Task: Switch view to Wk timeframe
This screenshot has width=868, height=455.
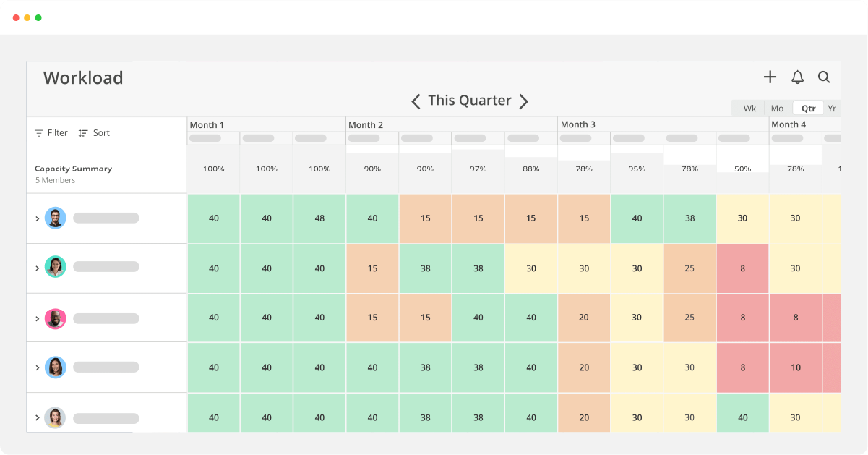Action: [749, 108]
